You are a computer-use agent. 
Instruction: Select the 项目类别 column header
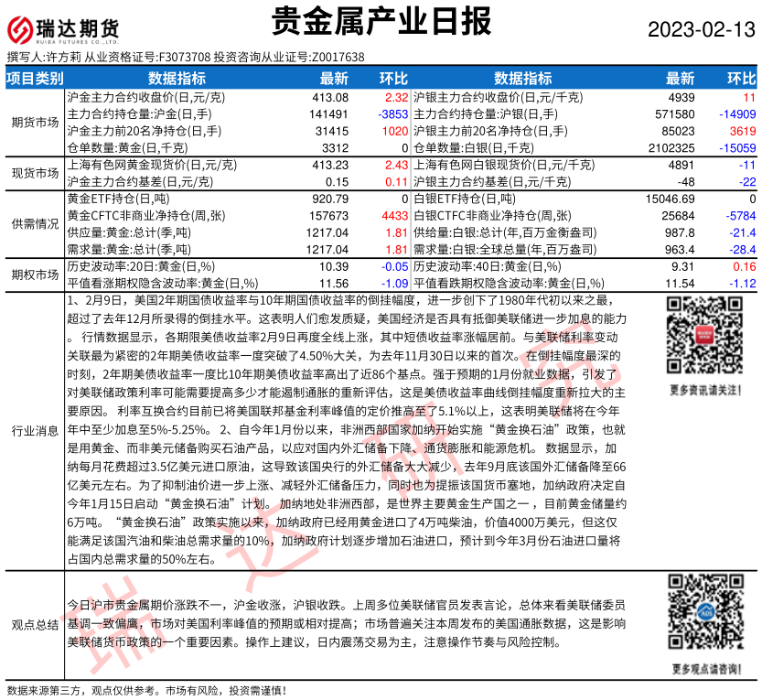click(35, 79)
